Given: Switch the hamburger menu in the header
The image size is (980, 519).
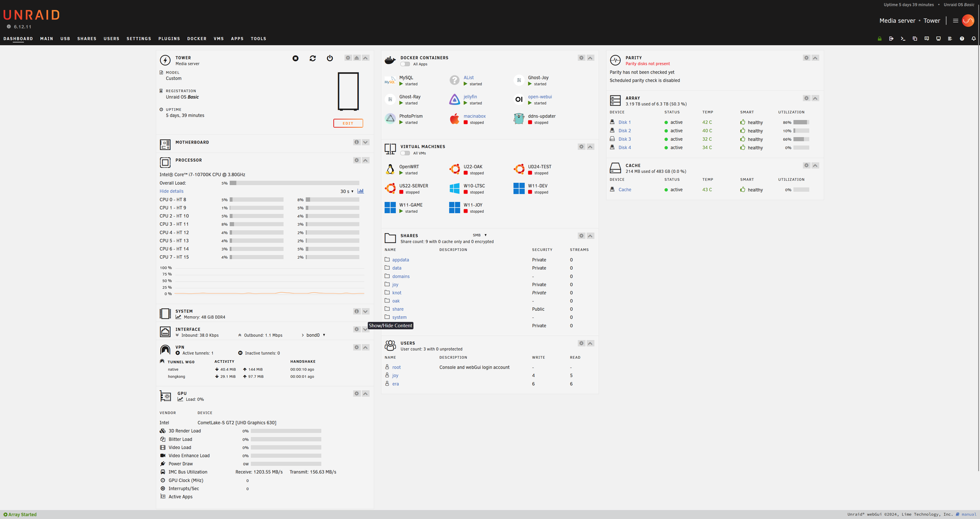Looking at the screenshot, I should (955, 21).
